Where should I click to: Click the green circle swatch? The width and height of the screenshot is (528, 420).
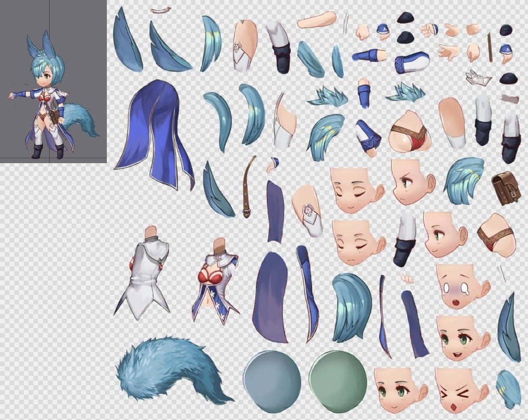[x=337, y=379]
